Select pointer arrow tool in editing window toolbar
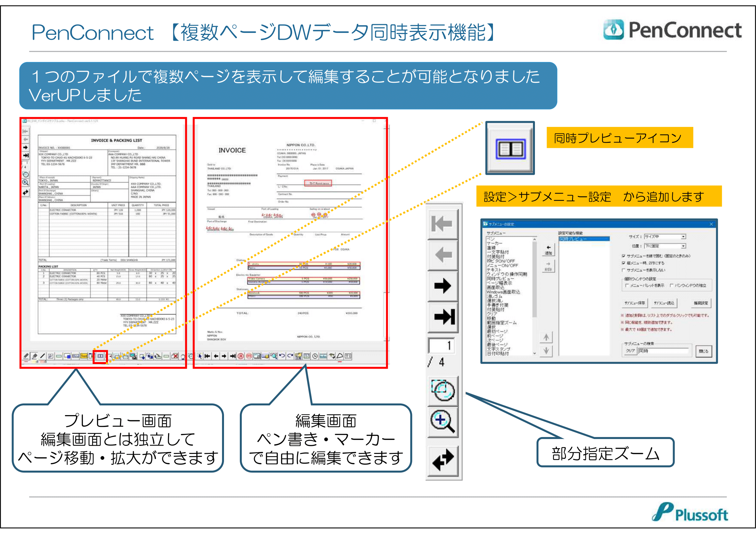This screenshot has width=756, height=534. [200, 356]
